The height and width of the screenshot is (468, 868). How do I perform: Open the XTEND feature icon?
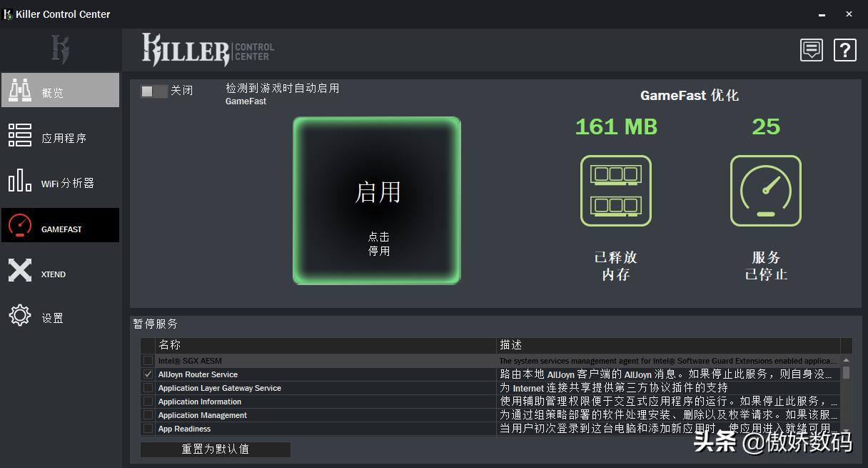click(19, 270)
